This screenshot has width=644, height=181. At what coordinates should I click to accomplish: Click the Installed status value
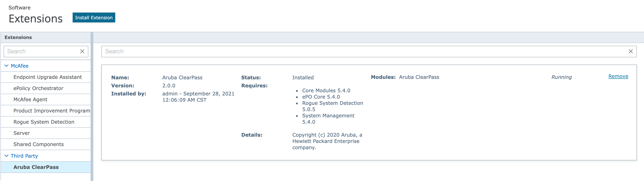303,77
